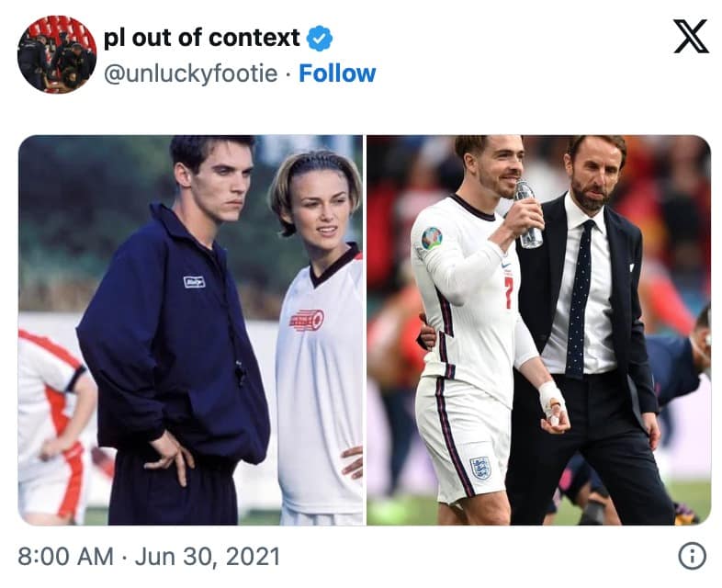Click the bandaged wrist in the right photo
The width and height of the screenshot is (722, 588).
click(551, 400)
